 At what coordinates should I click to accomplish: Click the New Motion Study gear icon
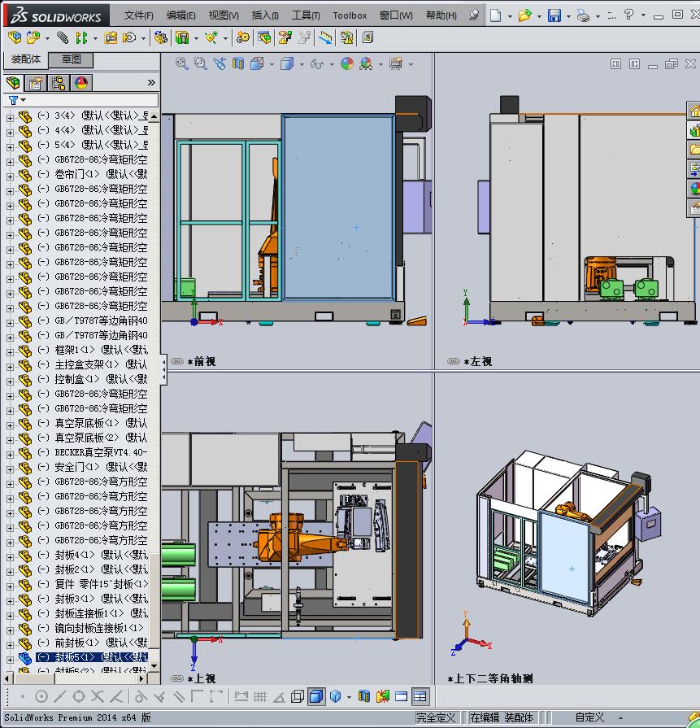click(243, 37)
